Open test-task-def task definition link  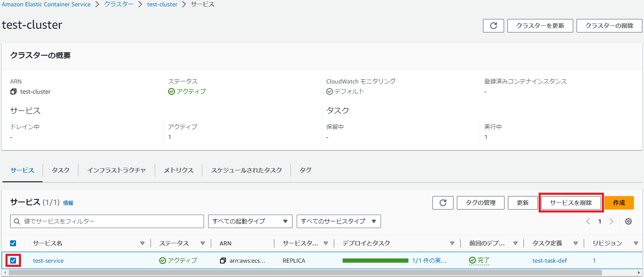550,261
